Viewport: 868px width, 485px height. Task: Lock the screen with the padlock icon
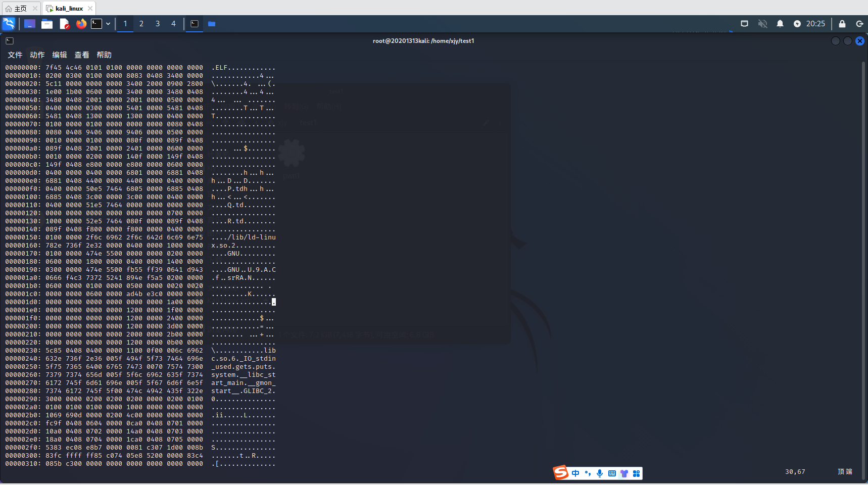point(842,24)
